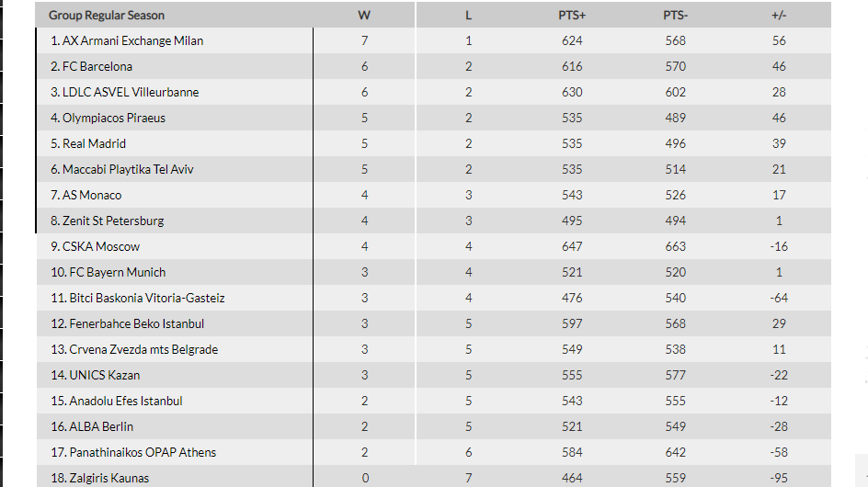The image size is (868, 487).
Task: Sort by the W column header
Action: pyautogui.click(x=364, y=15)
